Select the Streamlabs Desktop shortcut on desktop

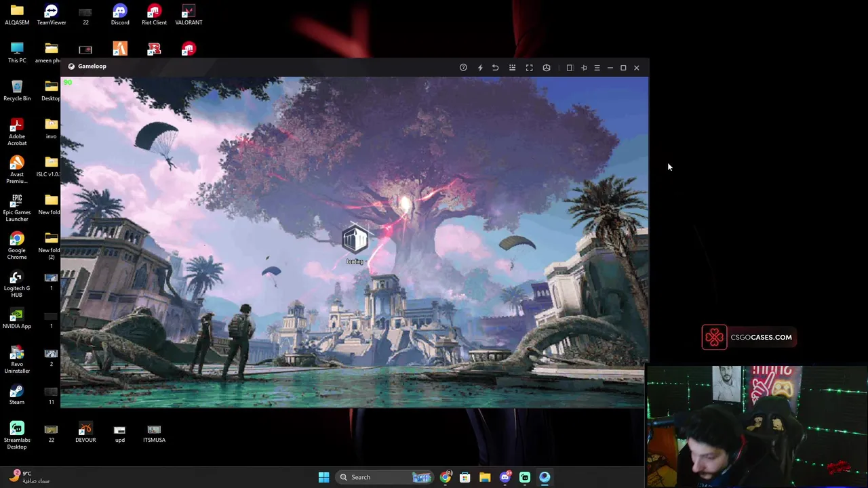(17, 435)
